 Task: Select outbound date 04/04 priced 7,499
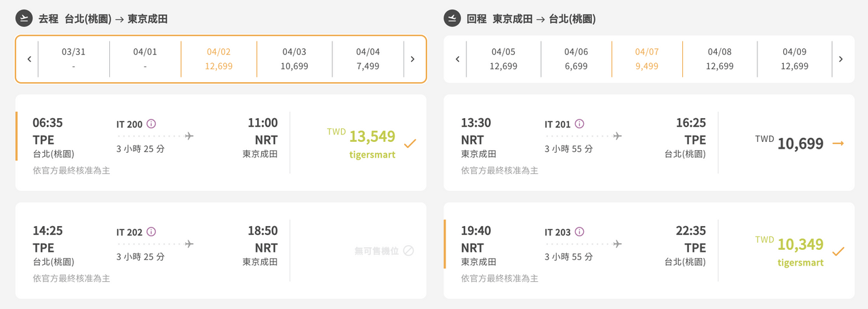[x=368, y=59]
